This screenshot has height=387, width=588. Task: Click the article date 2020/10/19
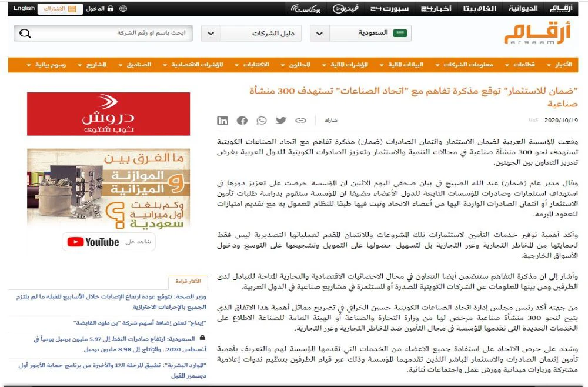(561, 121)
